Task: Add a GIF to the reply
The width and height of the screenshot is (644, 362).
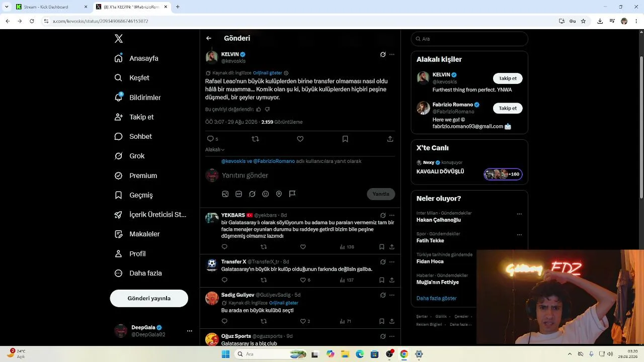Action: [238, 194]
